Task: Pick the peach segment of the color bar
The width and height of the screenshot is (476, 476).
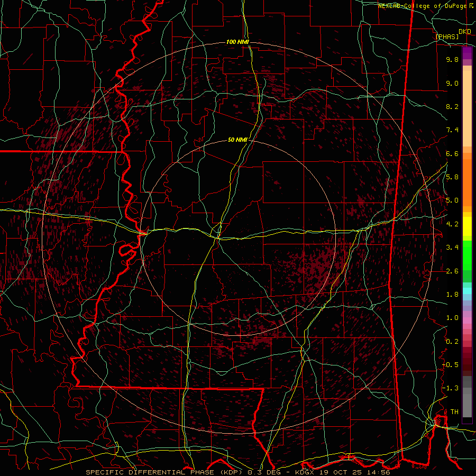Action: (467, 109)
